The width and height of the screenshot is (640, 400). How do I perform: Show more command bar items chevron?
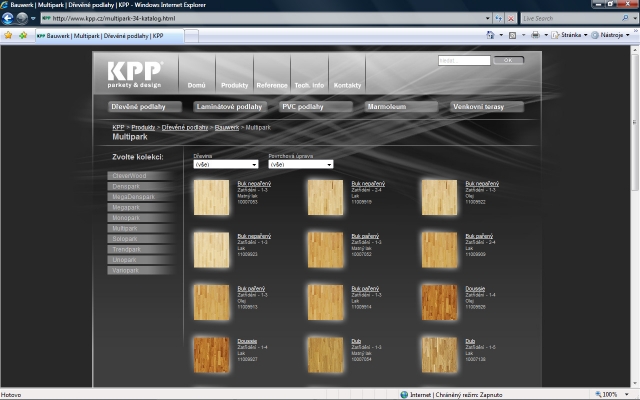pyautogui.click(x=636, y=31)
